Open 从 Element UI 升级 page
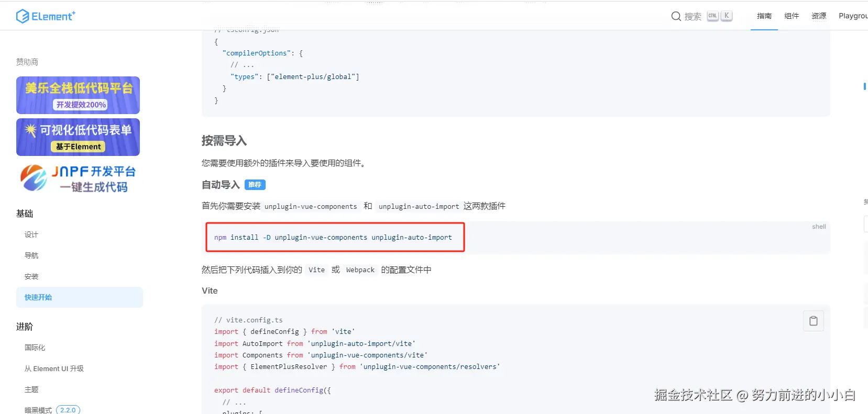The width and height of the screenshot is (868, 414). pyautogui.click(x=54, y=368)
